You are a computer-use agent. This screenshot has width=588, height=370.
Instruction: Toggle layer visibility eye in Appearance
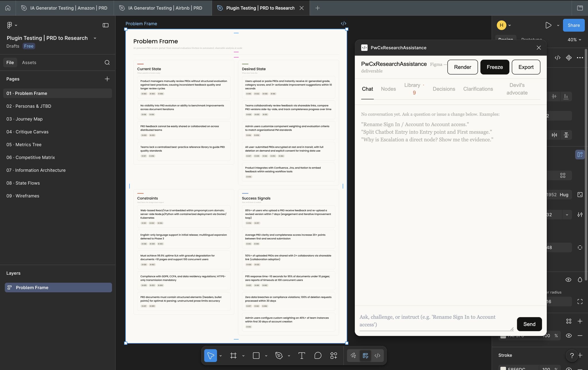tap(568, 280)
